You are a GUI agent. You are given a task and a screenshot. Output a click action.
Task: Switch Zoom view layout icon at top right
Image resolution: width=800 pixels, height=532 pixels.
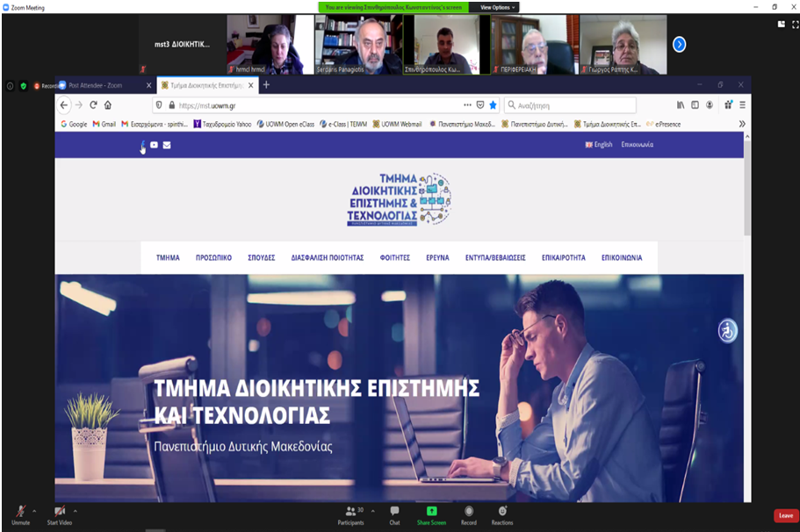(x=782, y=24)
